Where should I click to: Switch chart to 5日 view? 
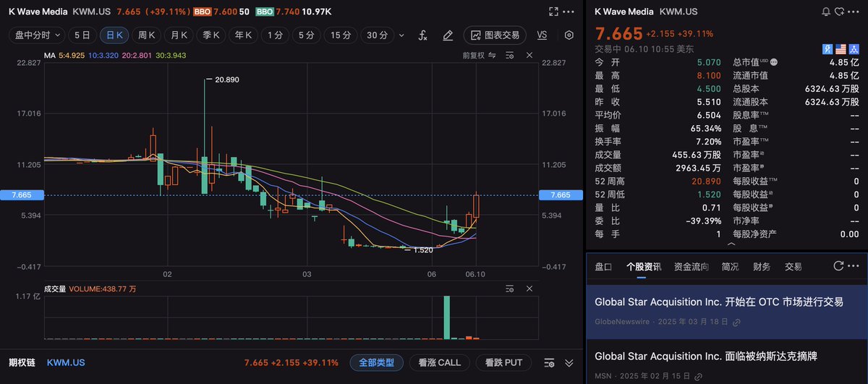pos(82,35)
